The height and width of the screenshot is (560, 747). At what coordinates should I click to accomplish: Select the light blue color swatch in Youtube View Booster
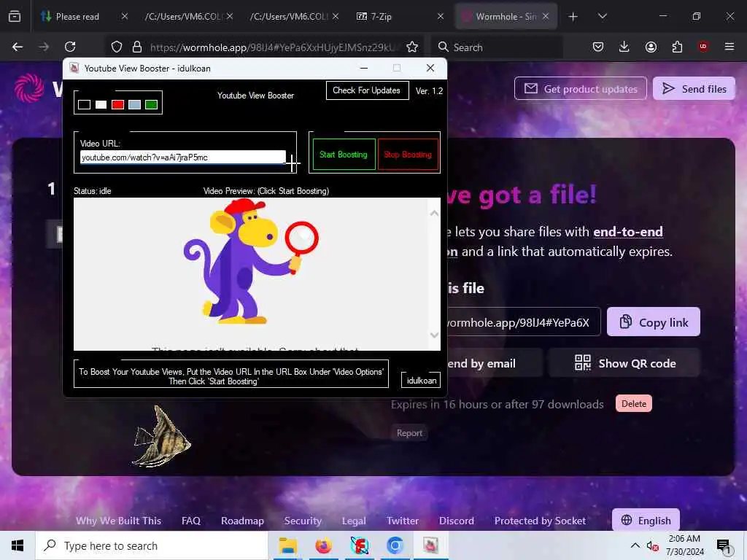[134, 104]
